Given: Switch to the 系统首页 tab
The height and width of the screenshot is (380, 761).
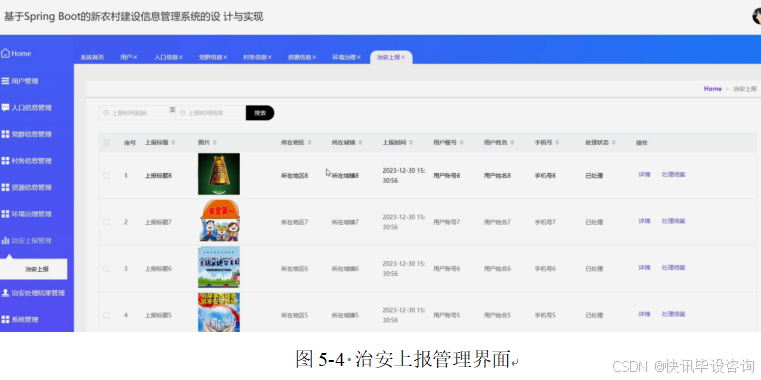Looking at the screenshot, I should point(92,57).
